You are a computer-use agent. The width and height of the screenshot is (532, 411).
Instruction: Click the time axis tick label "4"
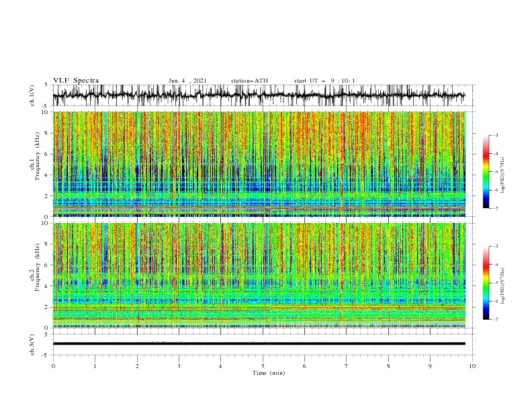[x=220, y=366]
